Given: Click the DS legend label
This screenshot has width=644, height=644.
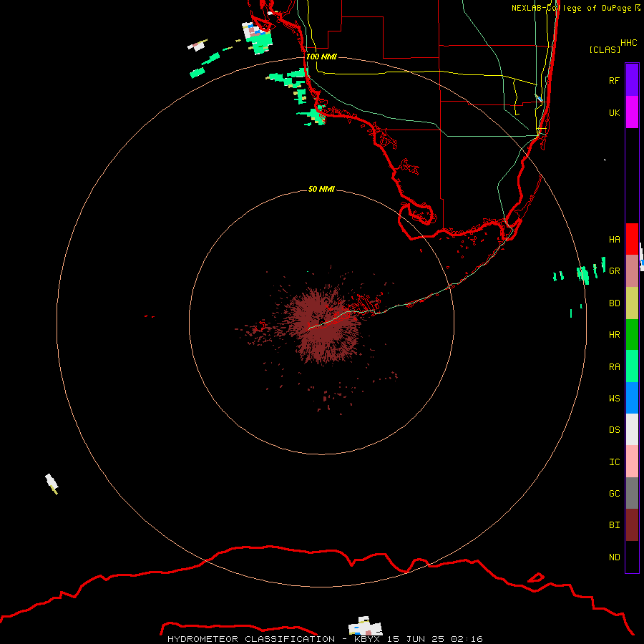Looking at the screenshot, I should point(614,429).
